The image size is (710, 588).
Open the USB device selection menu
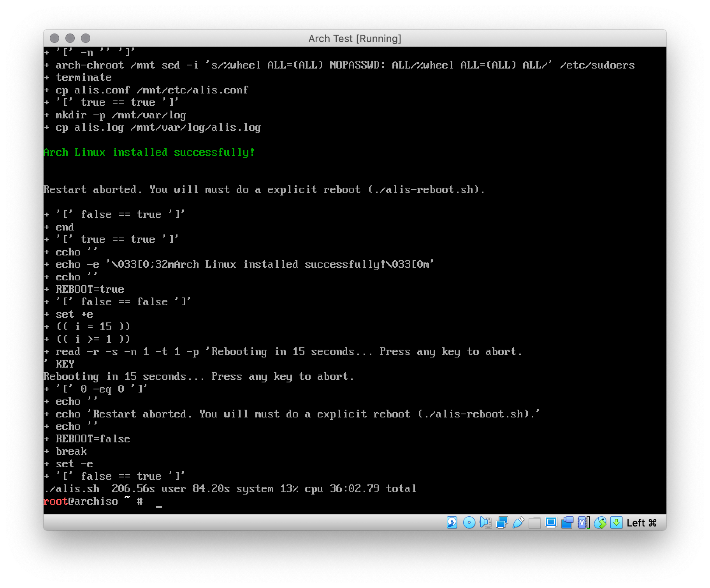pyautogui.click(x=518, y=523)
